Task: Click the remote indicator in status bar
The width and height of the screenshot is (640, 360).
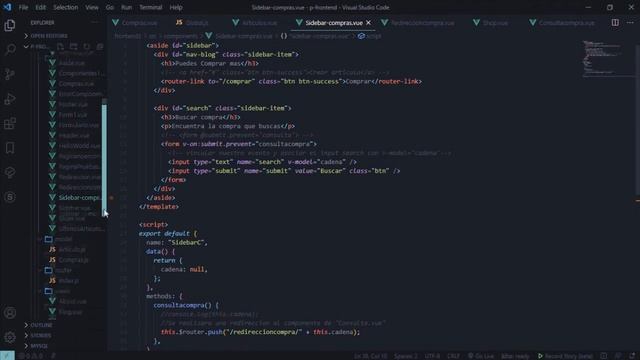Action: pos(7,356)
